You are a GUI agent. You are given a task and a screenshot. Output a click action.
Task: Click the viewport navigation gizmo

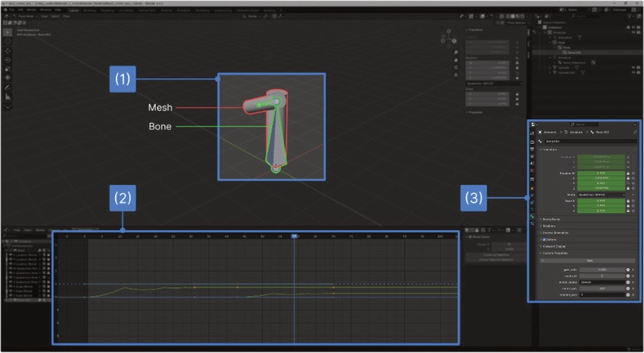click(448, 38)
